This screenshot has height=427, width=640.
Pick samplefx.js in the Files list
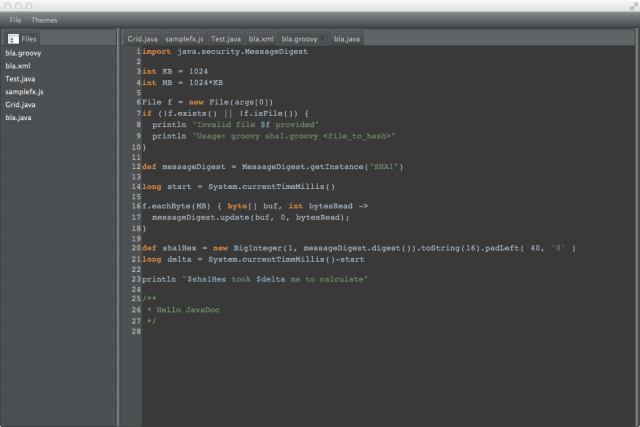24,91
